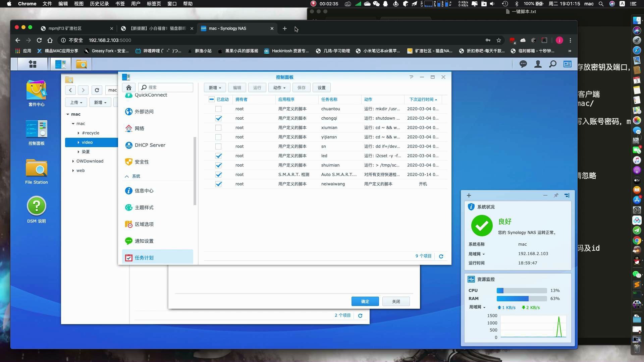
Task: Click the 确定 button in dialog
Action: pos(365,301)
